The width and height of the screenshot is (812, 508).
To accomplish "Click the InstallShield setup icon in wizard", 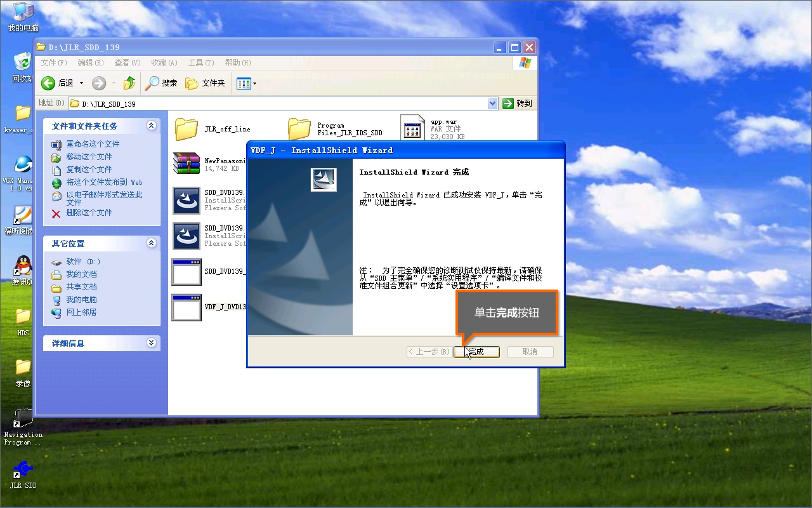I will [324, 180].
